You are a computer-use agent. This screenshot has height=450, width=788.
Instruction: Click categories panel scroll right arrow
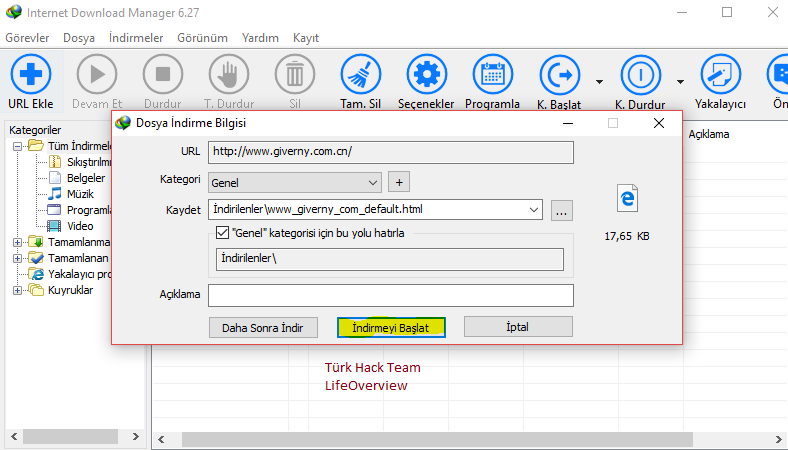click(x=136, y=436)
